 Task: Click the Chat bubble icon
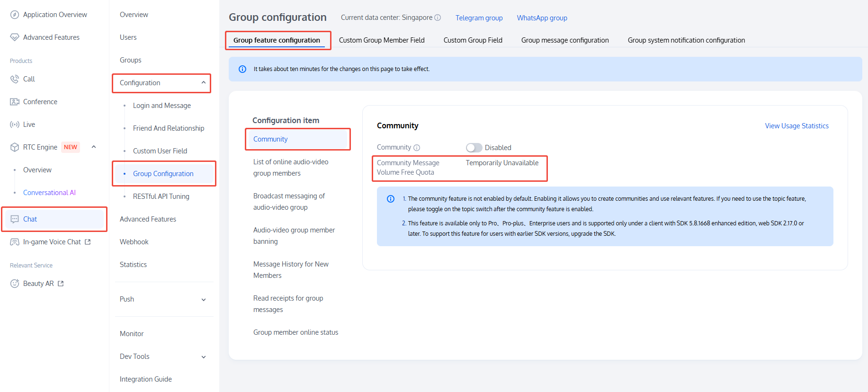pyautogui.click(x=15, y=219)
